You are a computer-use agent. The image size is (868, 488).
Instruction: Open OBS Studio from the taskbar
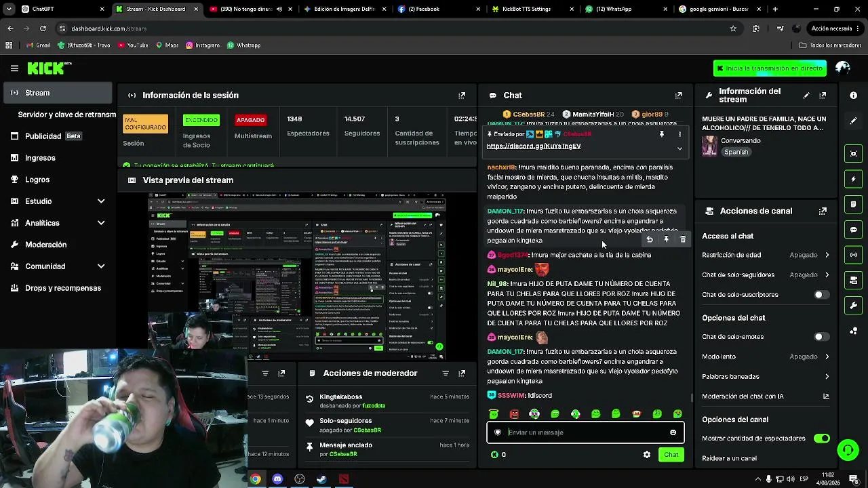(x=300, y=479)
